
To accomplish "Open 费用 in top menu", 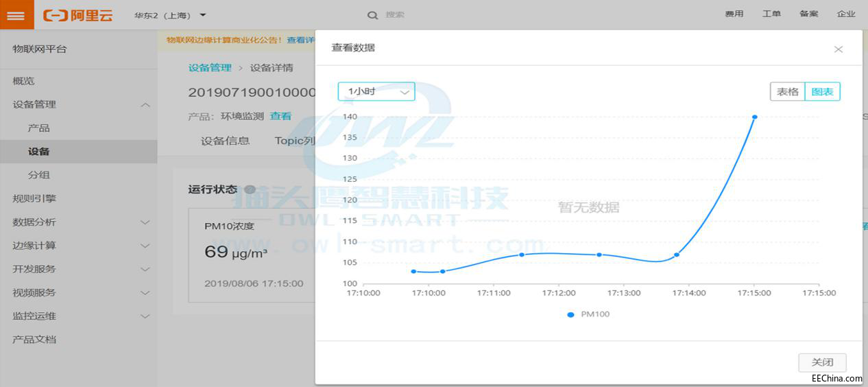I will tap(734, 14).
